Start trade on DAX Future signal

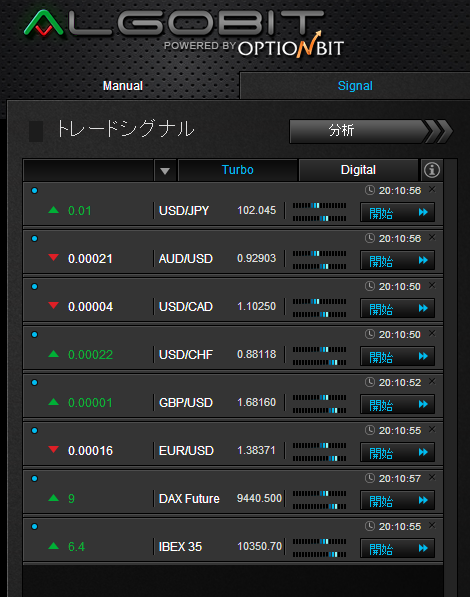(x=397, y=500)
